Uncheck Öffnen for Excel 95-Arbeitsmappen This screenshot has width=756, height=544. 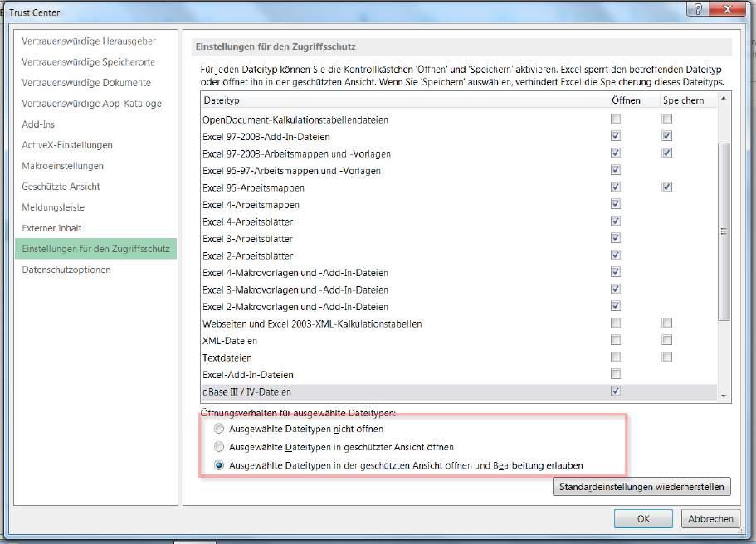click(x=616, y=187)
